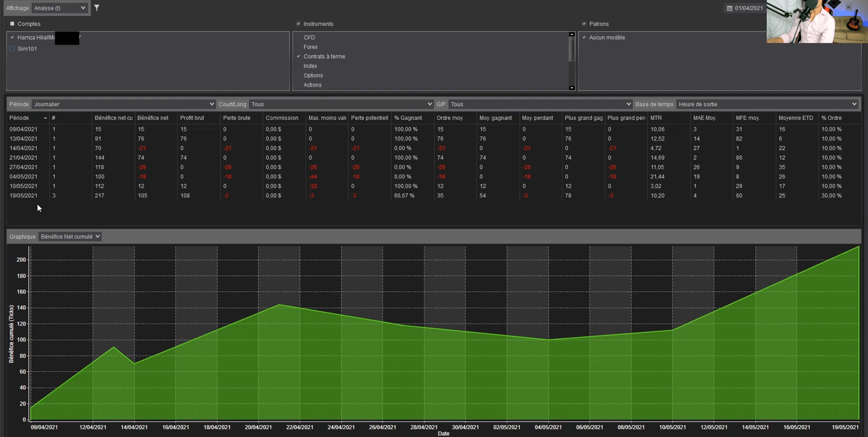Open the Base de temps dropdown
This screenshot has width=868, height=437.
pyautogui.click(x=767, y=104)
